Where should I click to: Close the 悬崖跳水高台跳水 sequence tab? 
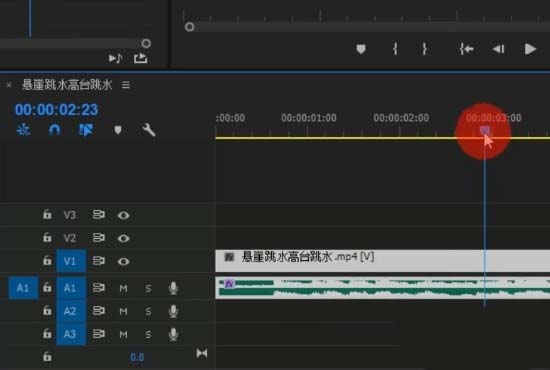(9, 85)
